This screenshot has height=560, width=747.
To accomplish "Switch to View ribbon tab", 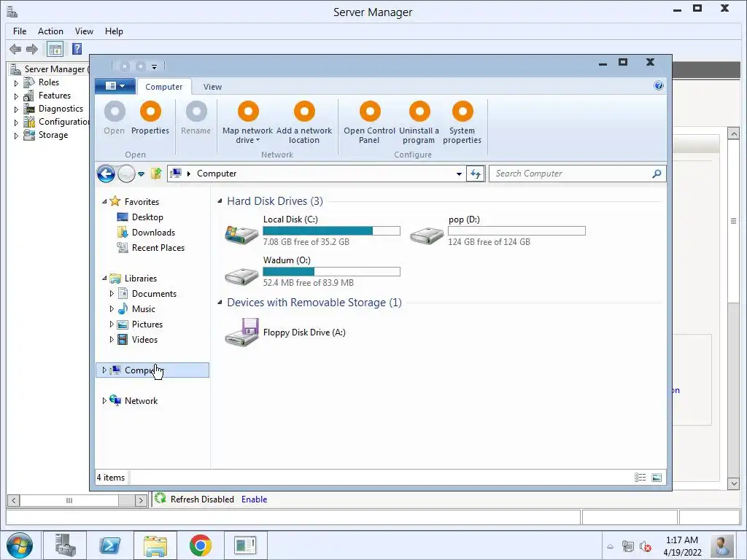I will (212, 87).
